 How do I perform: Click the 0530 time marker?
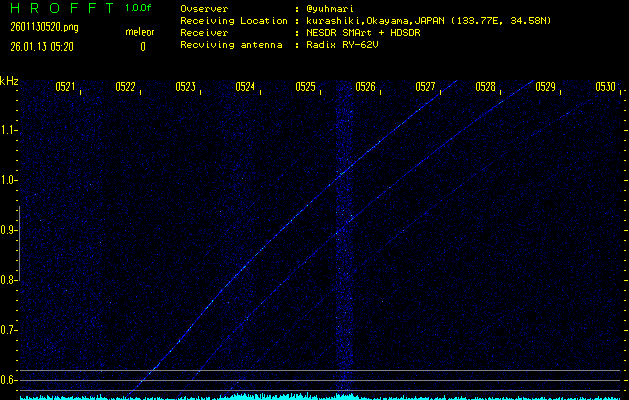pyautogui.click(x=605, y=87)
